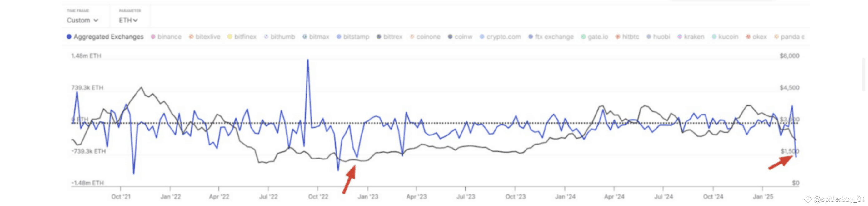
Task: Open the ETH parameter dropdown
Action: pos(128,20)
